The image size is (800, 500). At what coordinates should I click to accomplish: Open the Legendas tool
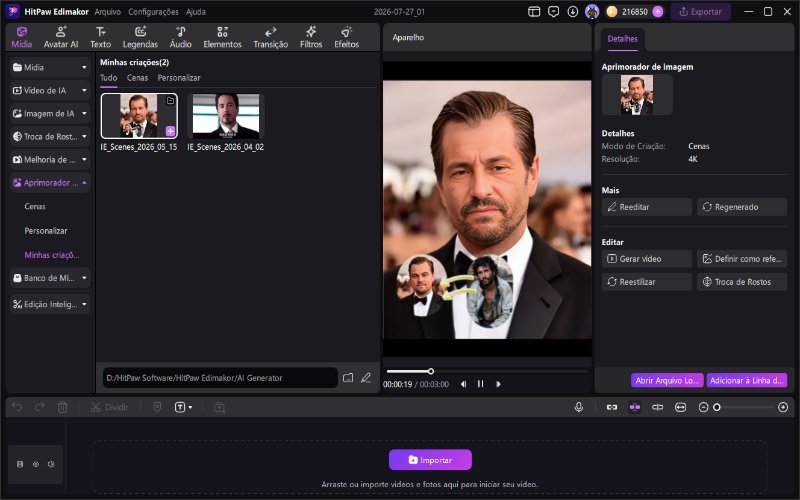tap(140, 37)
